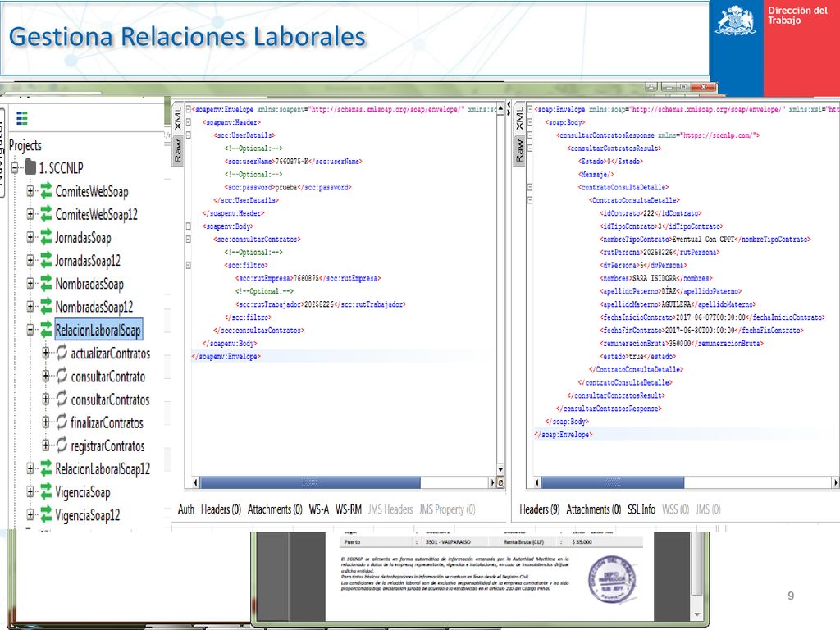Screen dimensions: 840x630
Task: Open the response Headers (9) tab
Action: coord(540,509)
